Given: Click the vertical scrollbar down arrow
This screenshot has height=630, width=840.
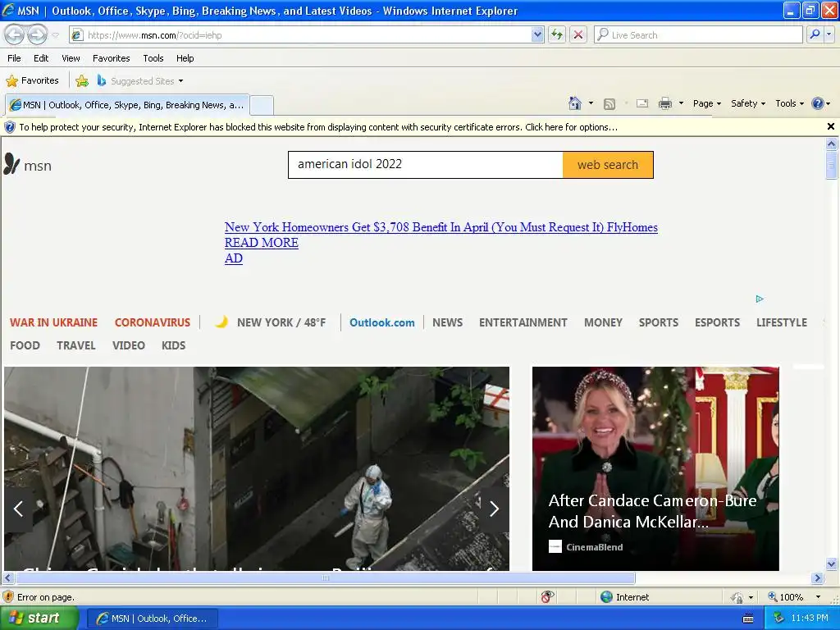Looking at the screenshot, I should coord(831,564).
